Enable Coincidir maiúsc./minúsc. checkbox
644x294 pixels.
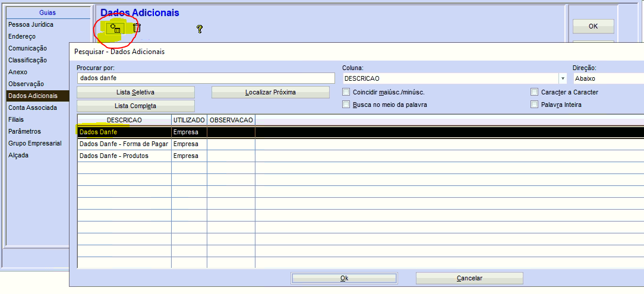[346, 92]
